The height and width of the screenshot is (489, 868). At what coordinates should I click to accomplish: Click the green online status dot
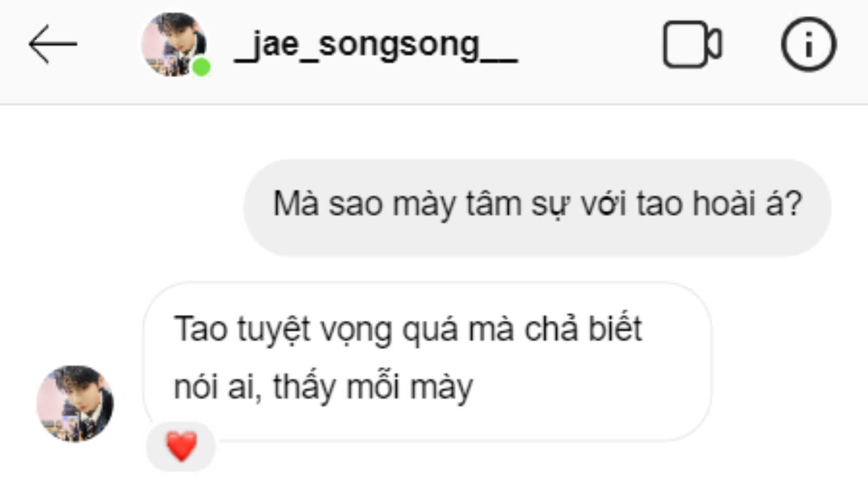pyautogui.click(x=201, y=68)
